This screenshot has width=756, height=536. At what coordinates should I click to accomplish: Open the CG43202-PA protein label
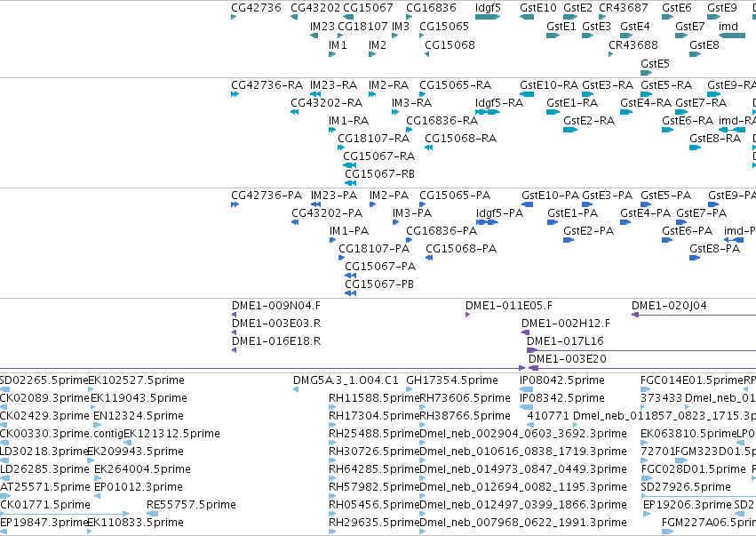327,213
